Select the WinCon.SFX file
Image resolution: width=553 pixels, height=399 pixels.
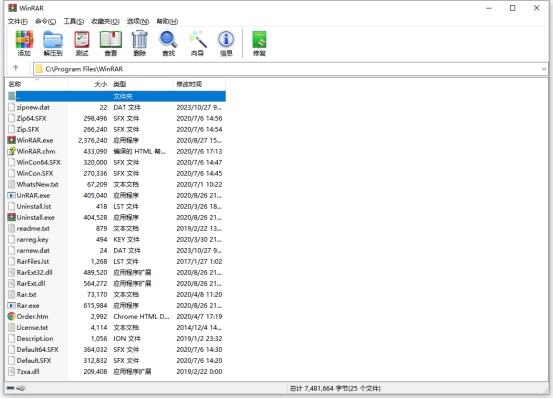(35, 173)
